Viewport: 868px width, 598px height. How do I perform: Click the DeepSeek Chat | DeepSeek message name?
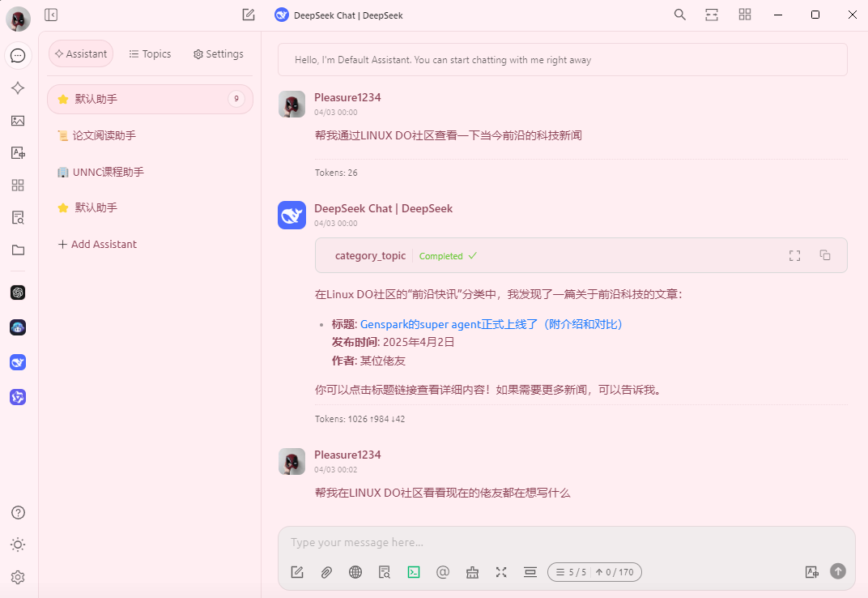(x=383, y=208)
